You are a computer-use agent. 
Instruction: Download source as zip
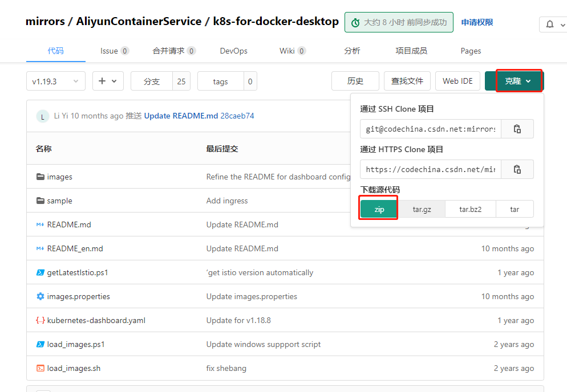pos(379,209)
